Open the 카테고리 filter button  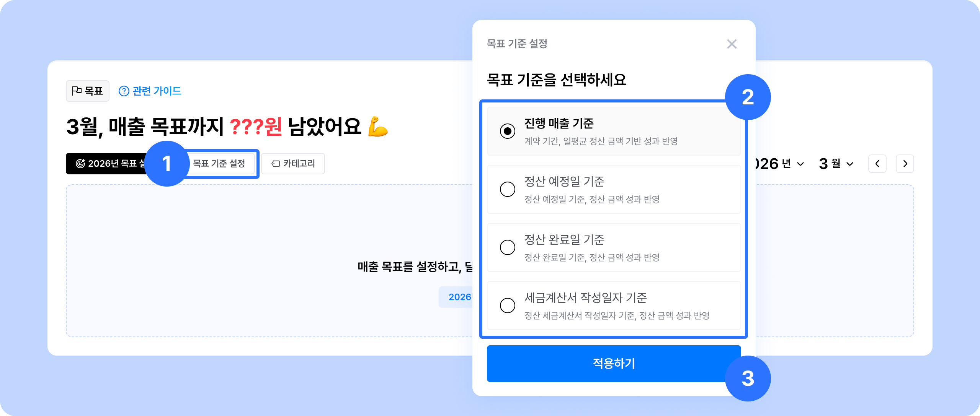coord(293,164)
